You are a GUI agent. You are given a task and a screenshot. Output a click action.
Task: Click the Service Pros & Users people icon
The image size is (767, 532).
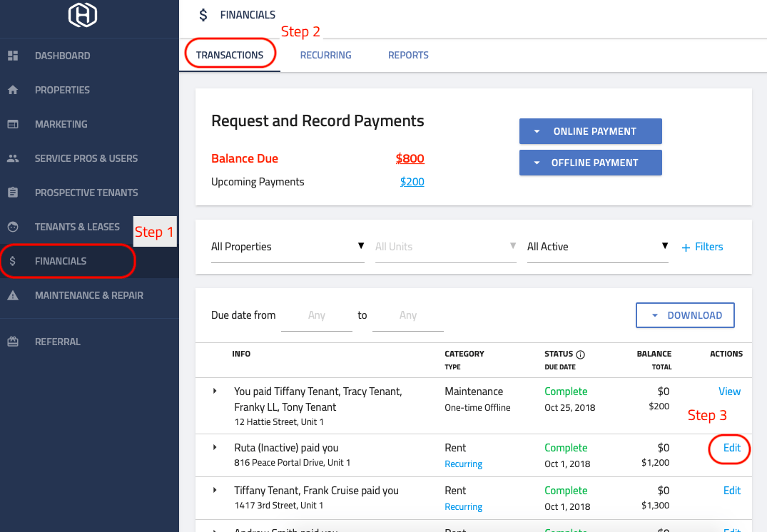coord(13,158)
